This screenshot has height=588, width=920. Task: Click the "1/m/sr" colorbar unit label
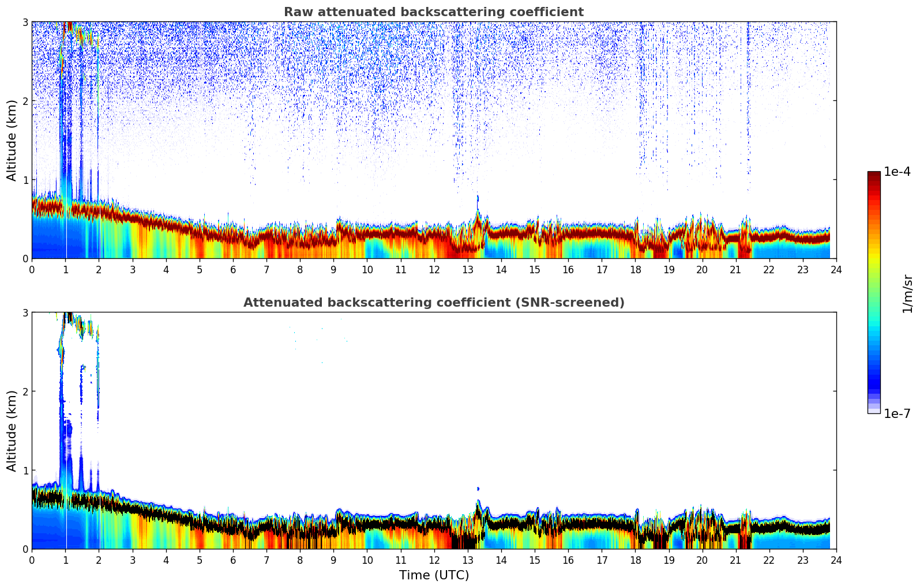pyautogui.click(x=907, y=293)
